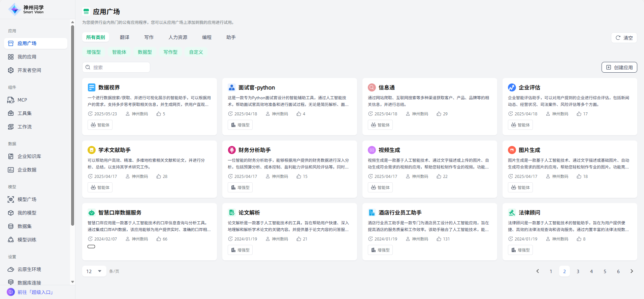Toggle the 增强型 filter tag
Screen dimensions: 644x299
tap(94, 52)
